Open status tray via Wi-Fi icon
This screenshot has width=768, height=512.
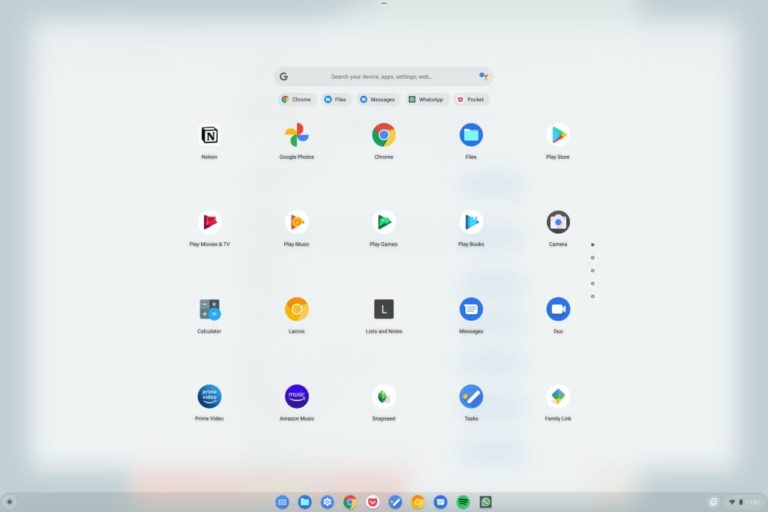pyautogui.click(x=732, y=502)
